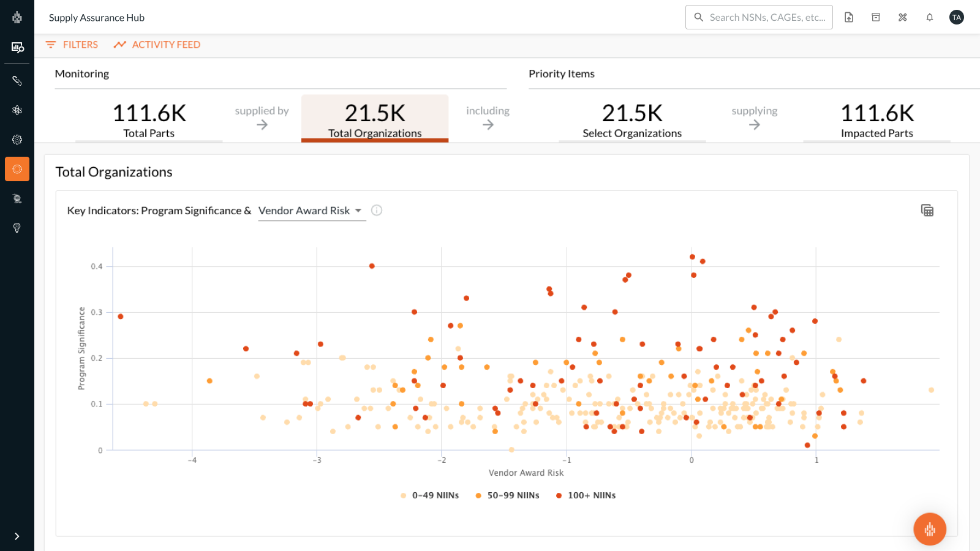Show the chart data table view icon
Screen dimensions: 980x551
(927, 211)
